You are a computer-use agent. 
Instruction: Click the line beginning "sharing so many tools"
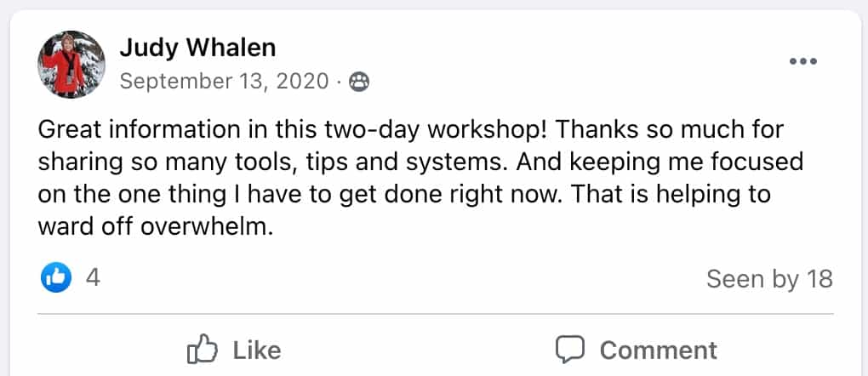pos(420,162)
